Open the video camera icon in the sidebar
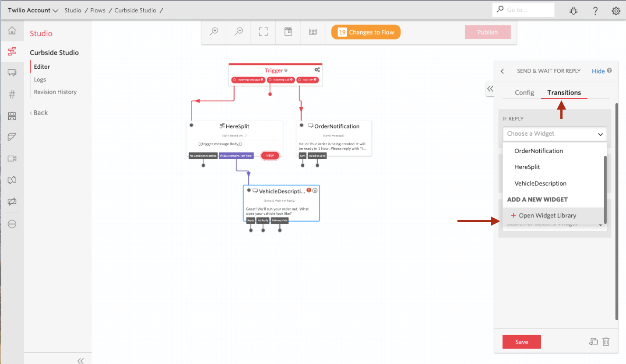 (x=12, y=158)
